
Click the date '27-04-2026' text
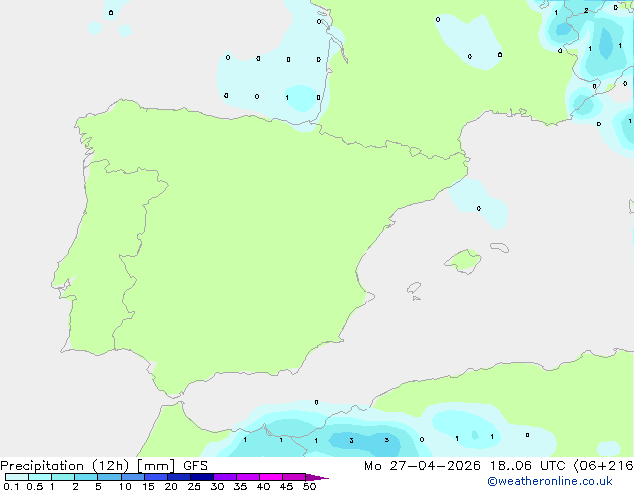435,466
